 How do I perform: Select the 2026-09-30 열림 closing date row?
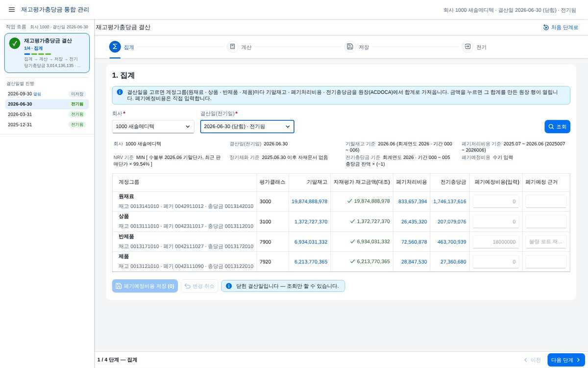click(47, 94)
